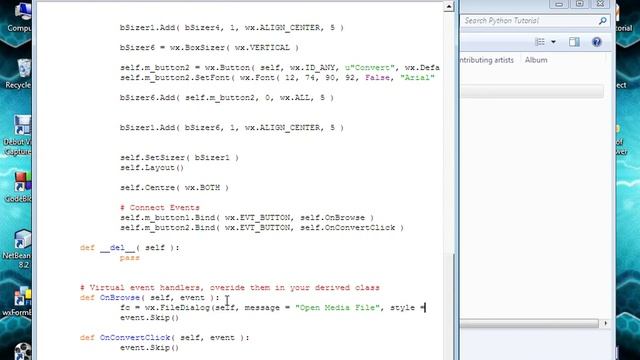This screenshot has height=360, width=640.
Task: Click the 'def OnBrowse' line in code
Action: coord(149,298)
